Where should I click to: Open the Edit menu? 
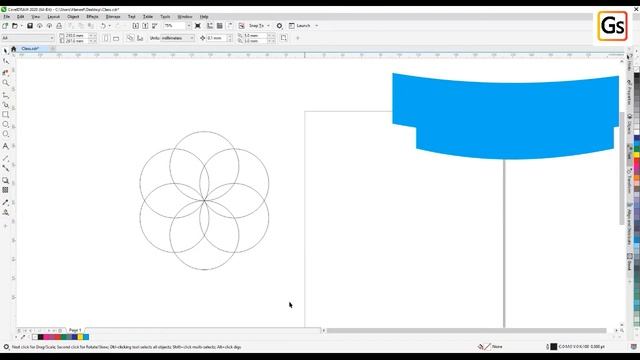coord(20,17)
